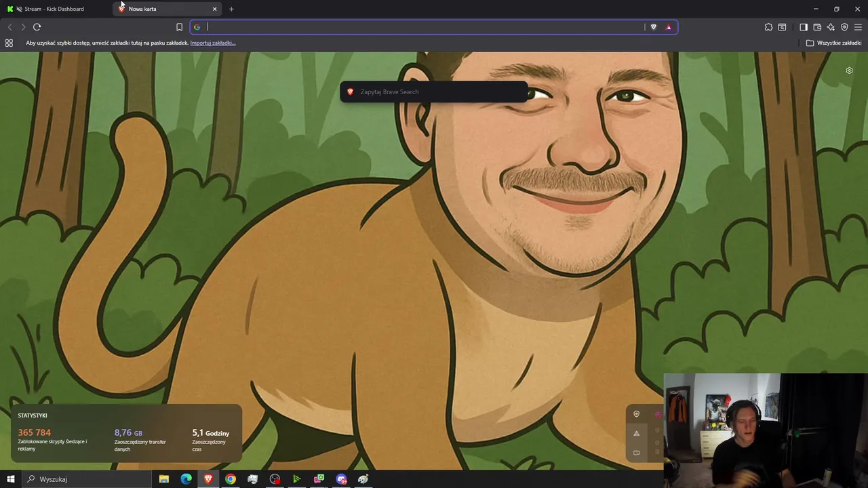This screenshot has height=488, width=868.
Task: Click the Importuj zakładki link
Action: point(213,43)
